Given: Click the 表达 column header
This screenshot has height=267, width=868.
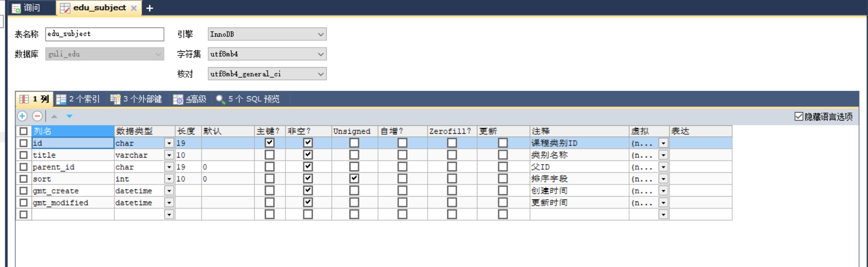Looking at the screenshot, I should (x=700, y=131).
